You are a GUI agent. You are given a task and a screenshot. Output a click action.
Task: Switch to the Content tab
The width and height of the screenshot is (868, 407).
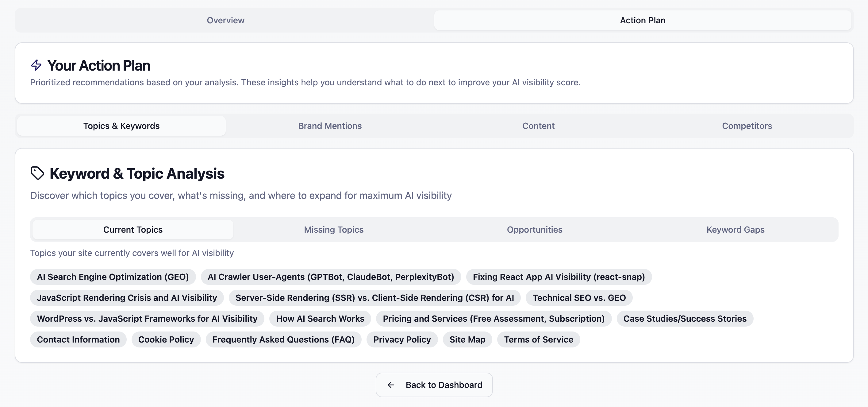[x=538, y=126]
